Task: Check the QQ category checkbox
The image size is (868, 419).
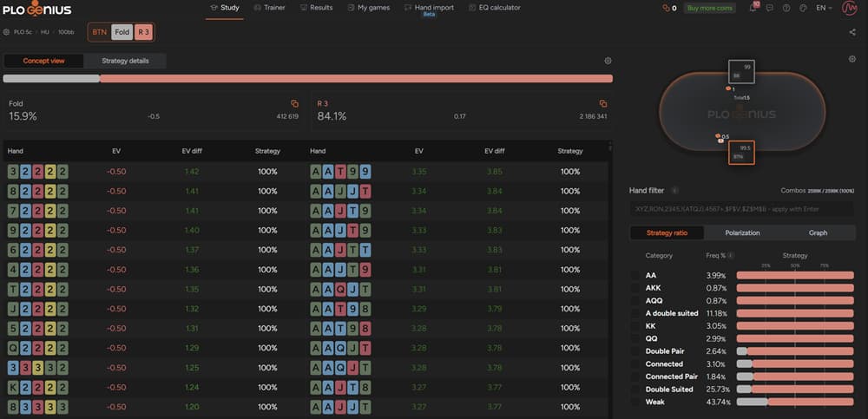Action: [x=635, y=338]
